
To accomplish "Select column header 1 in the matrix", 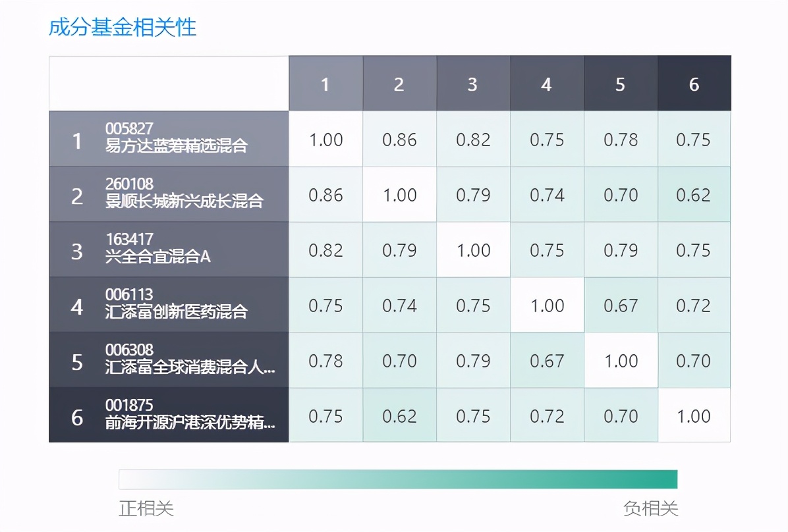I will tap(325, 84).
